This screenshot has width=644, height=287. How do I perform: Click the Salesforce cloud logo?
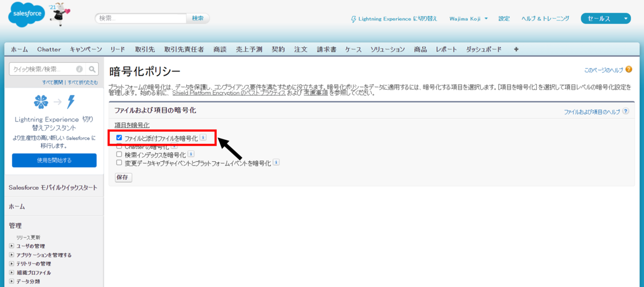pos(27,15)
